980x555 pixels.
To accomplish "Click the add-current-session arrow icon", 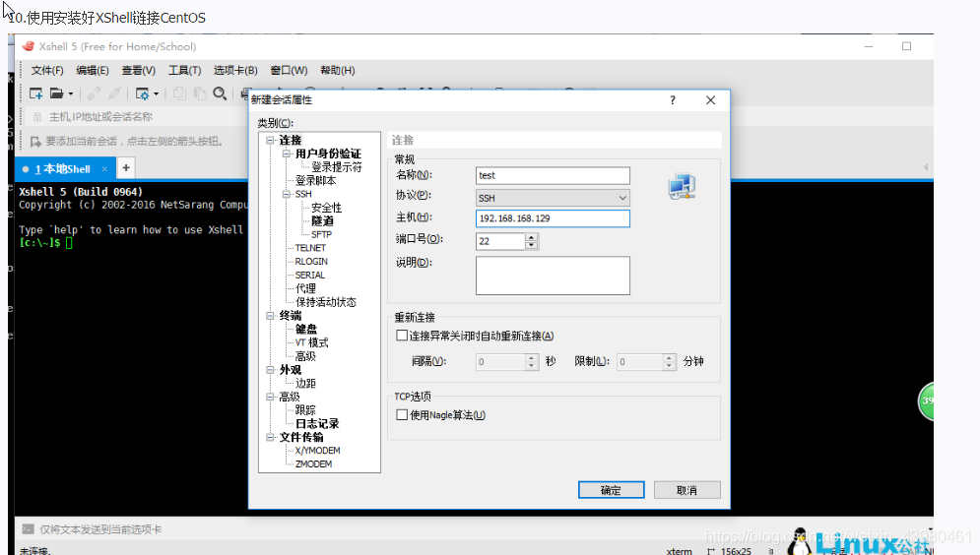I will coord(35,142).
